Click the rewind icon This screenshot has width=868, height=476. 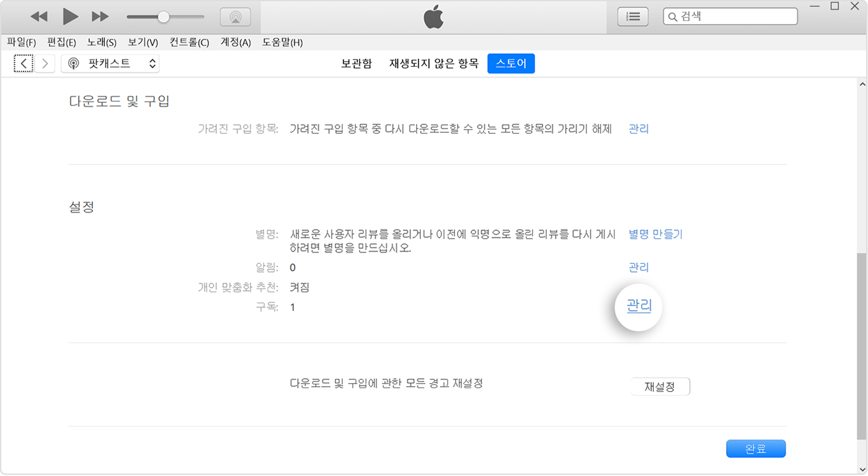pyautogui.click(x=39, y=16)
